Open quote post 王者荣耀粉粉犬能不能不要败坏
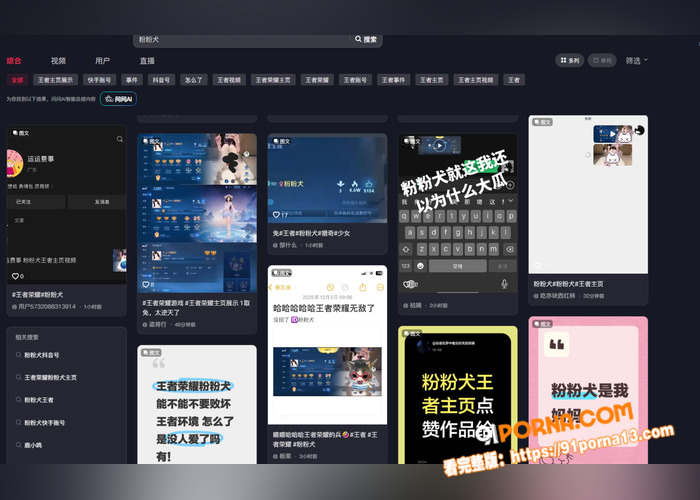This screenshot has width=700, height=500. point(197,404)
